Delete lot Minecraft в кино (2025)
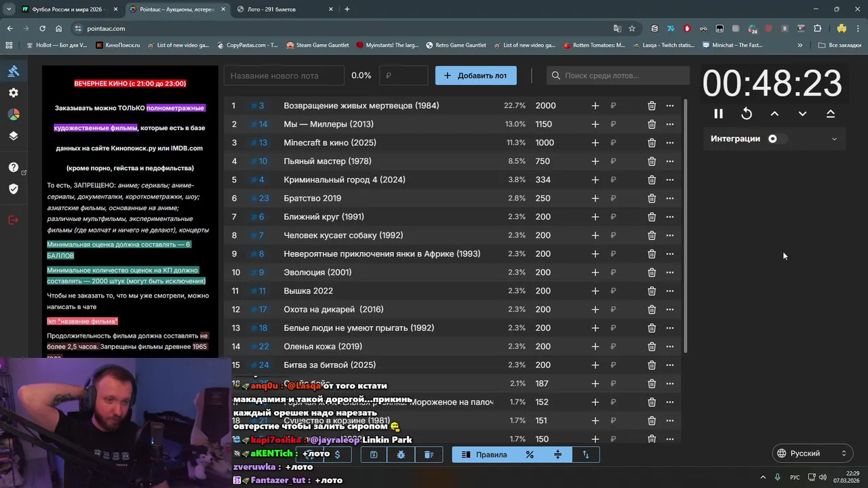 click(652, 143)
